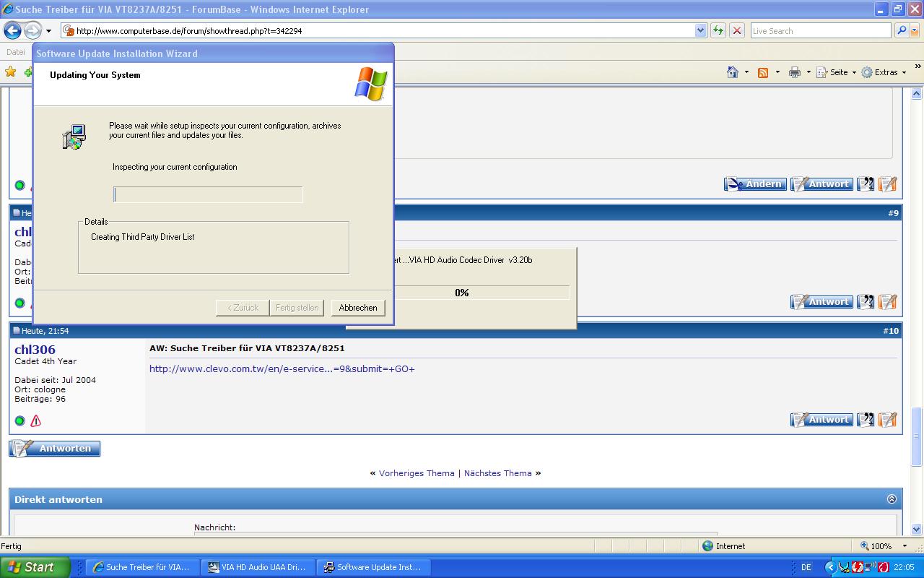The height and width of the screenshot is (578, 924).
Task: Click the IE Back navigation arrow
Action: click(12, 30)
